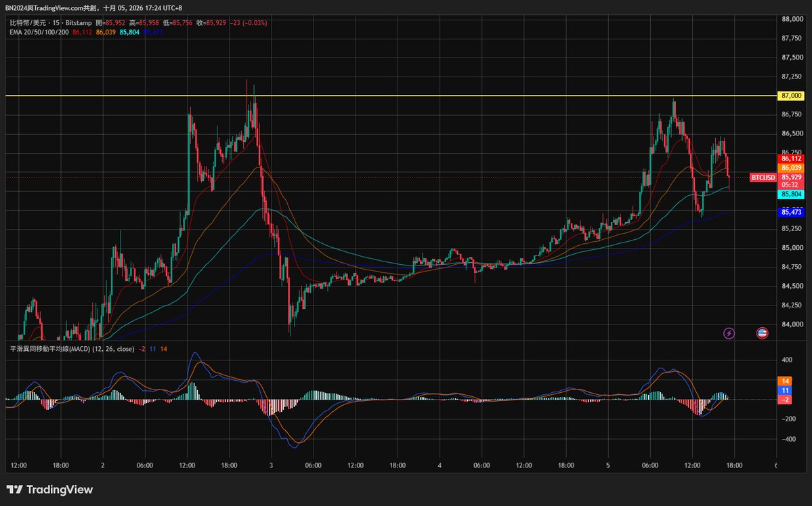This screenshot has width=812, height=506.
Task: Click the cyan 85,804 EMA label on the price axis
Action: pyautogui.click(x=791, y=194)
